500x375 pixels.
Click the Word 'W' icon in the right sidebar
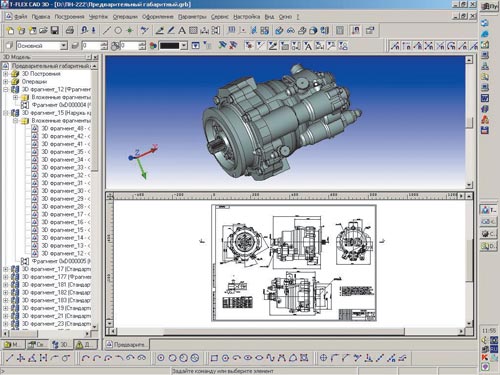point(485,98)
